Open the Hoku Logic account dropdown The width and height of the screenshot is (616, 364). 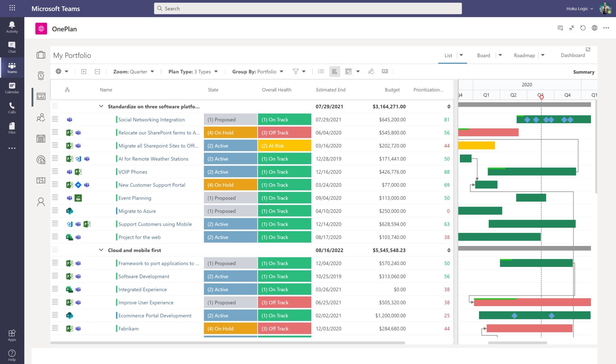580,9
